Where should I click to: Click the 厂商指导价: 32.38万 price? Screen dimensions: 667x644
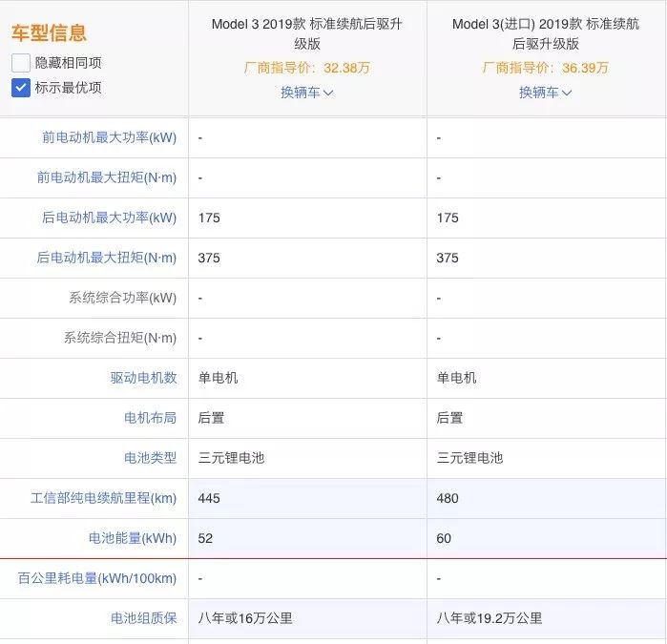click(x=306, y=68)
